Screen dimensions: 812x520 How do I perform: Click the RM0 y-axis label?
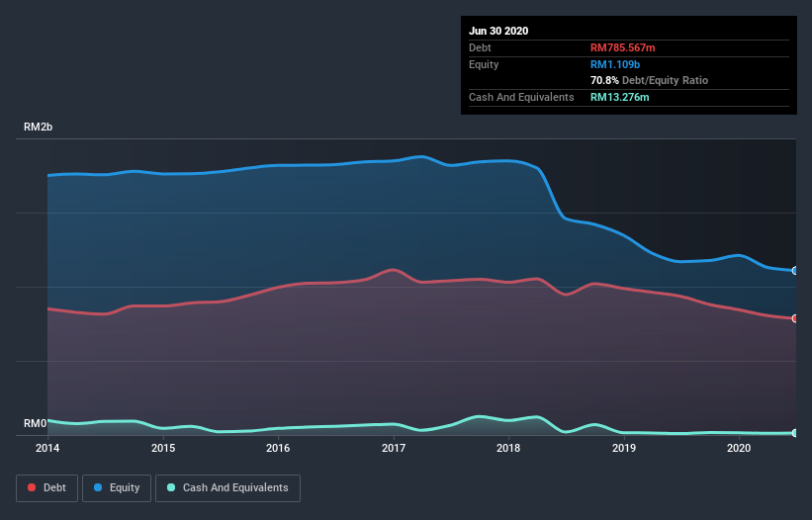36,424
